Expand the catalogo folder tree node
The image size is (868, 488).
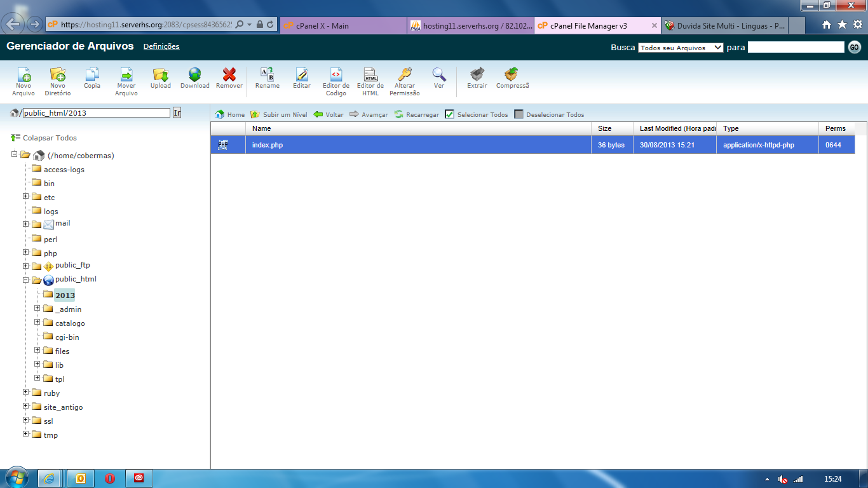(x=37, y=322)
